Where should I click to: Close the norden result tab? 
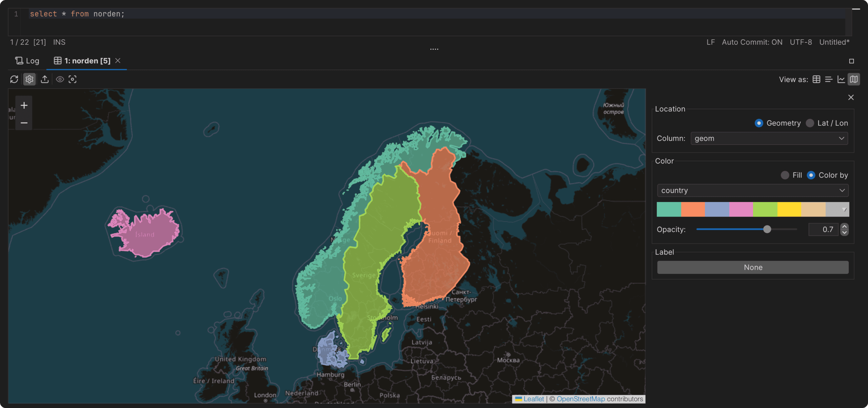(118, 60)
